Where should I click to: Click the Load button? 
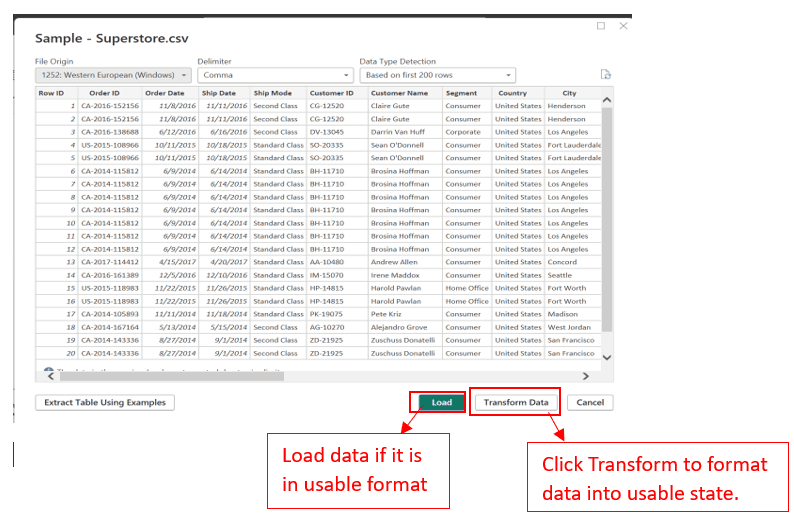441,402
